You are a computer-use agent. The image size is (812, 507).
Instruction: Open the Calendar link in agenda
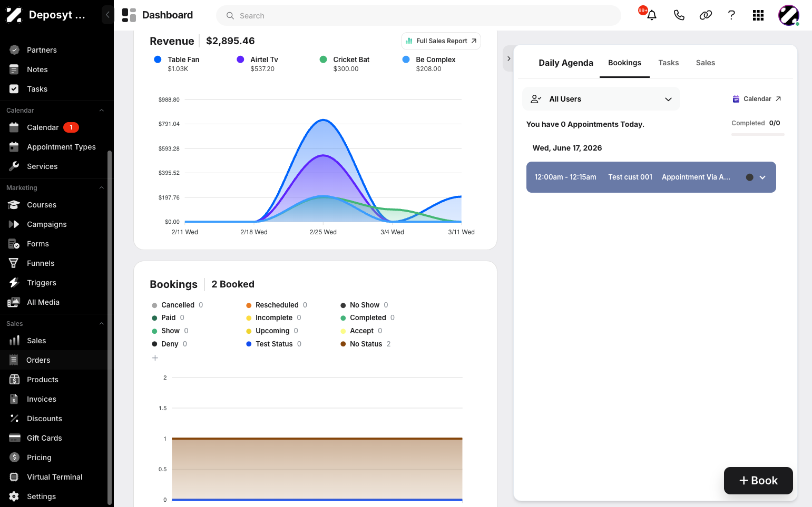point(757,99)
